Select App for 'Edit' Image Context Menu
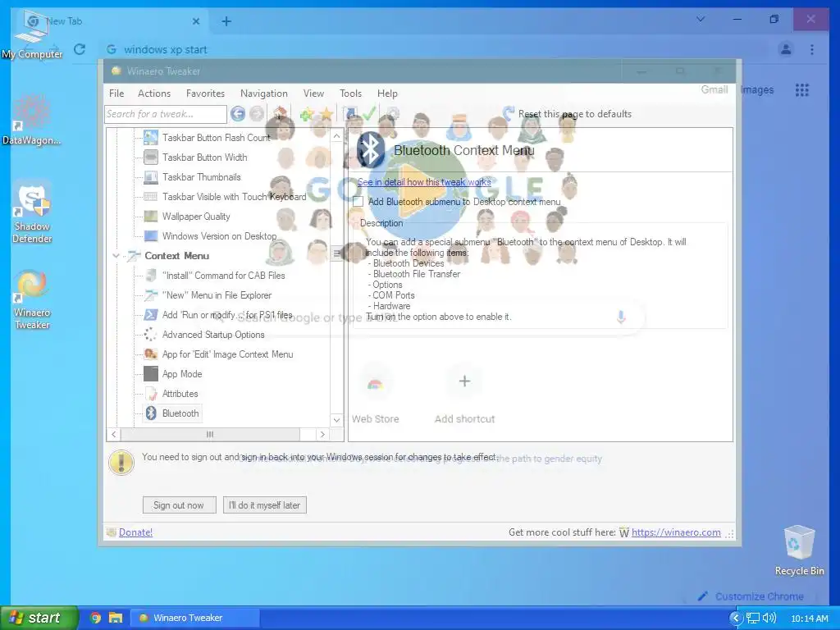The height and width of the screenshot is (630, 840). click(227, 354)
